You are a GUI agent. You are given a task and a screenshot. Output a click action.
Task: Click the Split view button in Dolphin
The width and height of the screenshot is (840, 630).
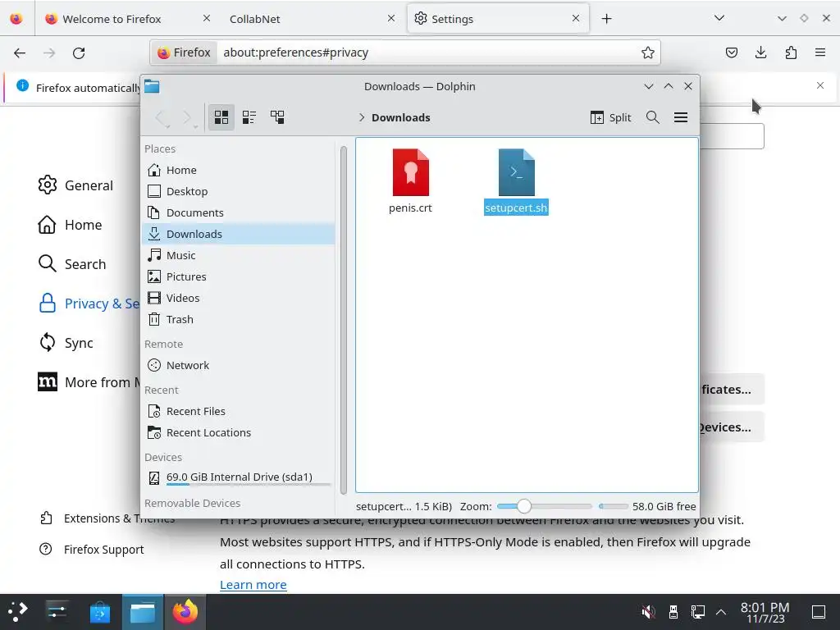click(x=610, y=117)
